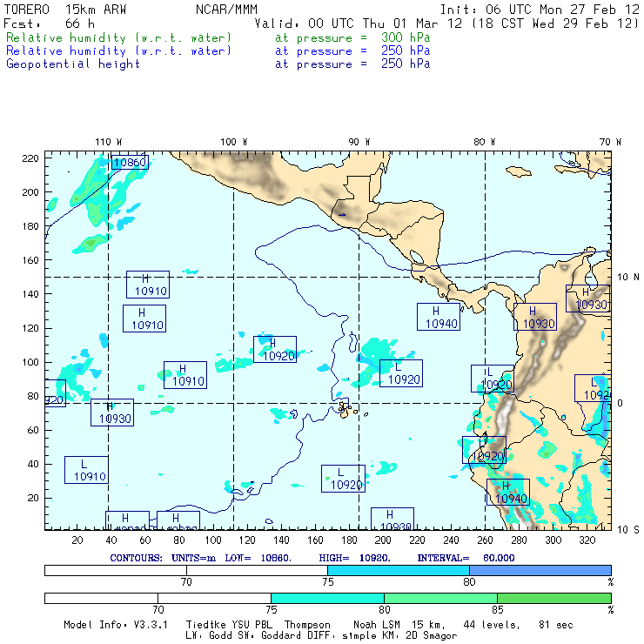
Task: Click the 'L 10910' low label on the map
Action: tap(86, 470)
